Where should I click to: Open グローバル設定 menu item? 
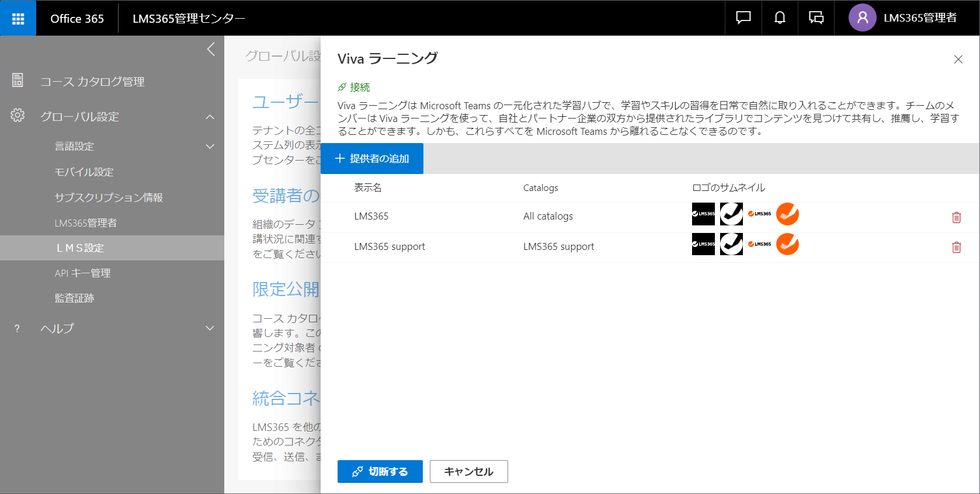coord(79,117)
